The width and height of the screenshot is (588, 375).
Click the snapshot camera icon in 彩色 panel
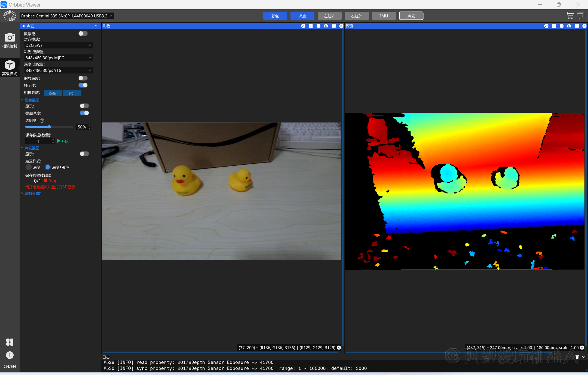point(326,26)
